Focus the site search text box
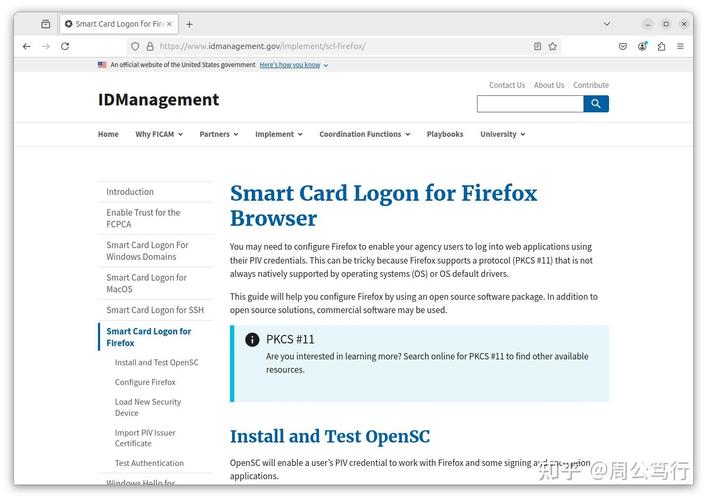This screenshot has height=500, width=707. (x=530, y=104)
